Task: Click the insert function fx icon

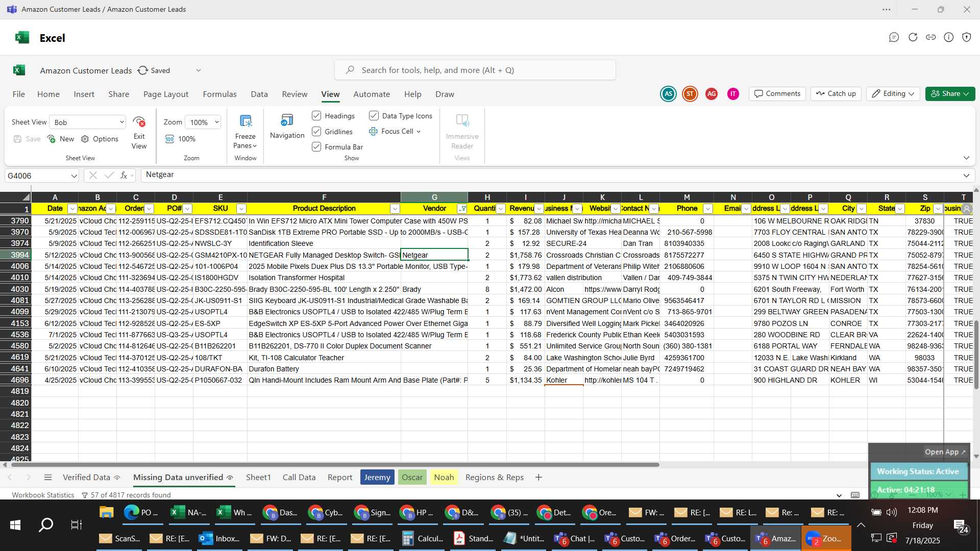Action: [x=124, y=176]
